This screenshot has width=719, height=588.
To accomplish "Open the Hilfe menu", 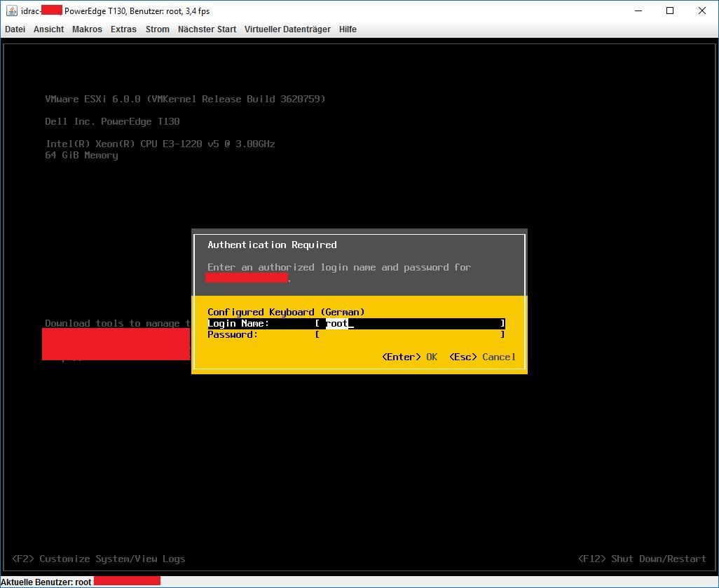I will [348, 29].
